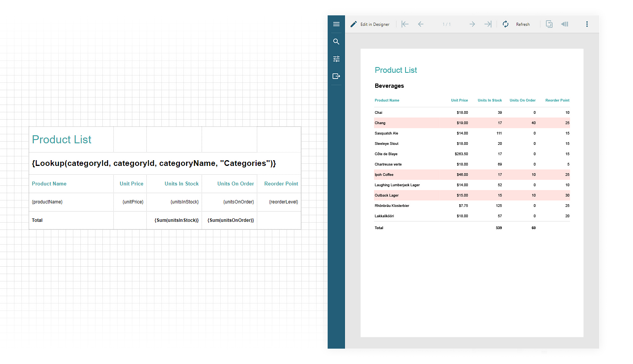The height and width of the screenshot is (364, 633).
Task: Click the Outback Lager product name
Action: tap(386, 195)
